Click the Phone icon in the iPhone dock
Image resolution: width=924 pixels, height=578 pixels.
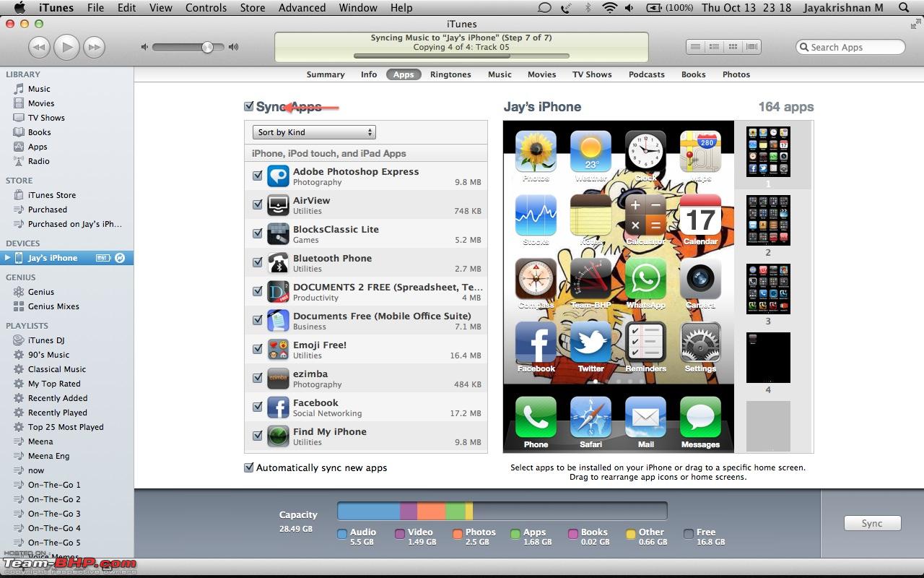pyautogui.click(x=536, y=418)
